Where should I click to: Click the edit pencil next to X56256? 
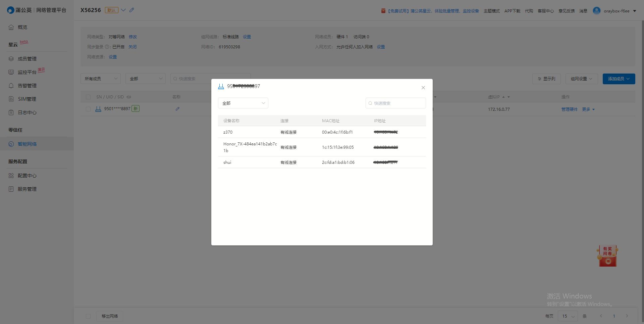[x=132, y=10]
